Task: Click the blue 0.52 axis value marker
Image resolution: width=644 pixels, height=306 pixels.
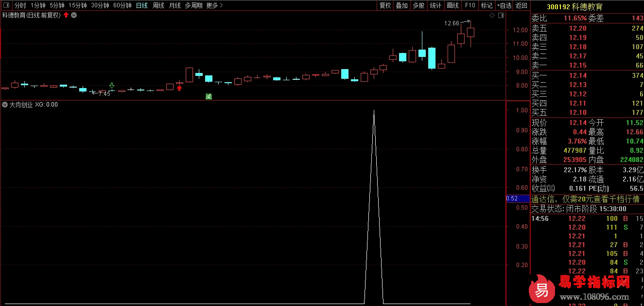Action: (x=512, y=198)
